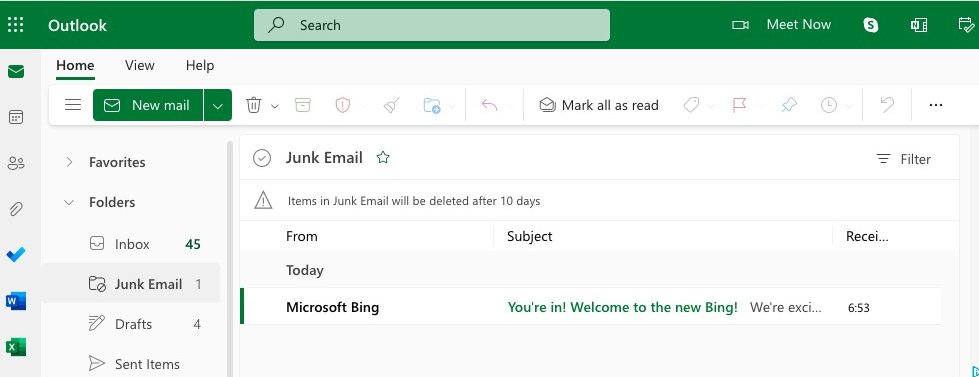Sort by the From column header

tap(302, 237)
